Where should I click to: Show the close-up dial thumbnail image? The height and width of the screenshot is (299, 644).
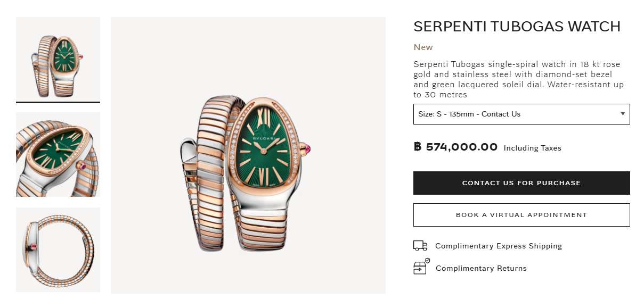tap(58, 154)
